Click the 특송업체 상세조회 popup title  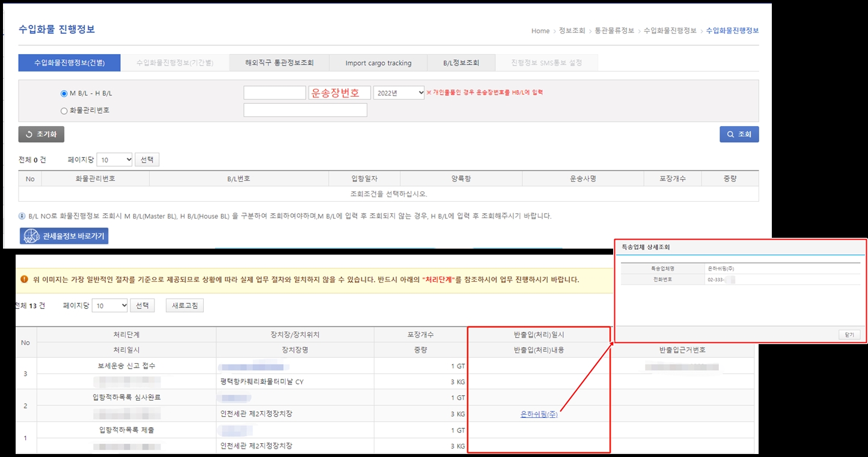pos(646,247)
